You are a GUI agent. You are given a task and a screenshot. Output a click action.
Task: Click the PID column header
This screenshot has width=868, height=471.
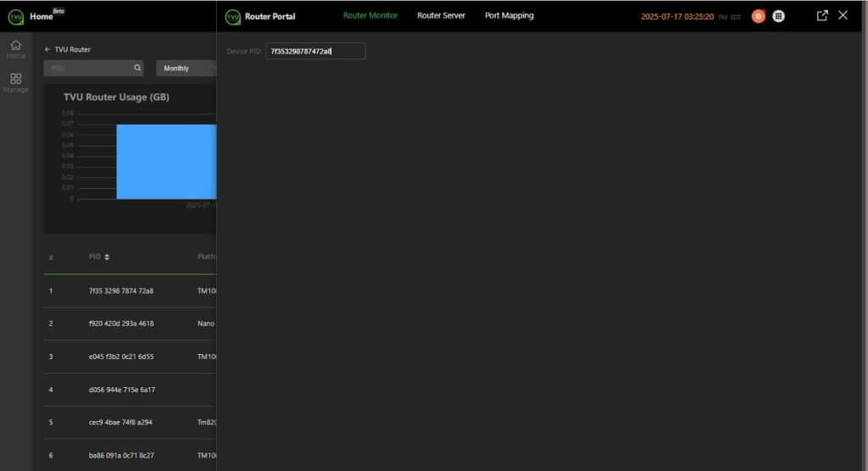[x=95, y=257]
